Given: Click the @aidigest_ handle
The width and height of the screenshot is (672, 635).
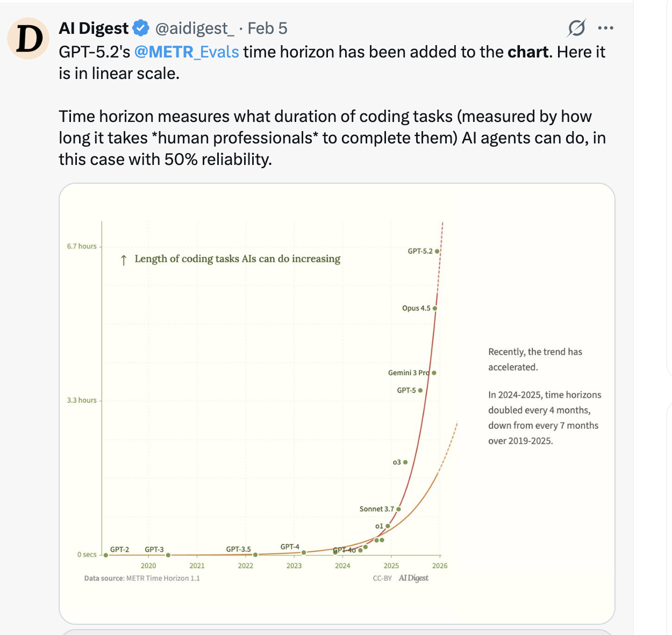Looking at the screenshot, I should point(194,28).
